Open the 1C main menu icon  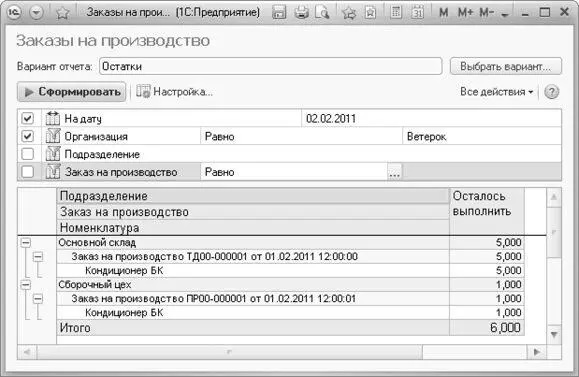click(x=14, y=13)
